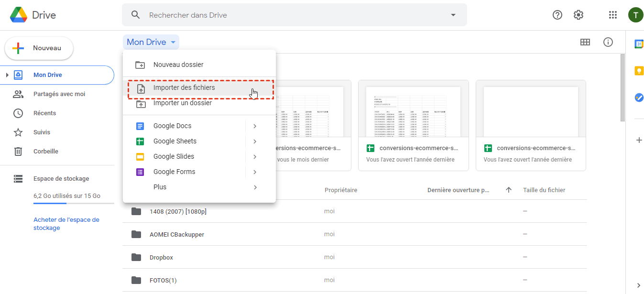Screen dimensions: 644x294
Task: Expand Google Docs submenu arrow
Action: pyautogui.click(x=255, y=126)
